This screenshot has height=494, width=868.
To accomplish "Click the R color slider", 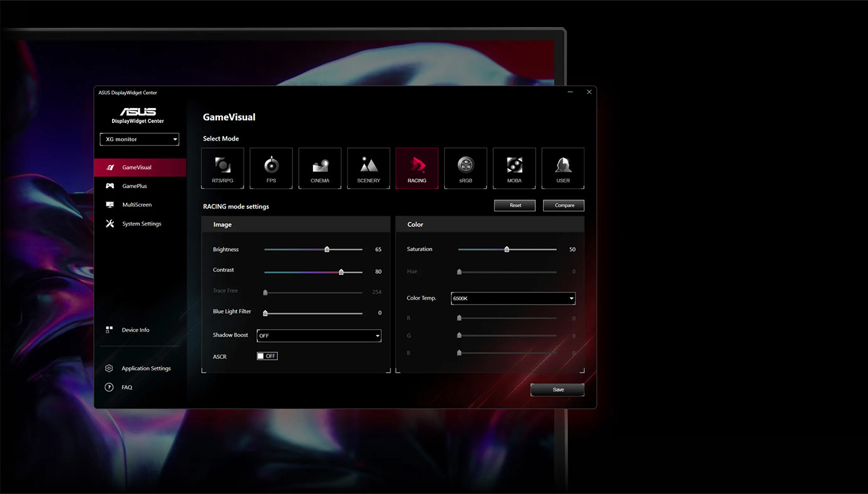I will tap(508, 318).
